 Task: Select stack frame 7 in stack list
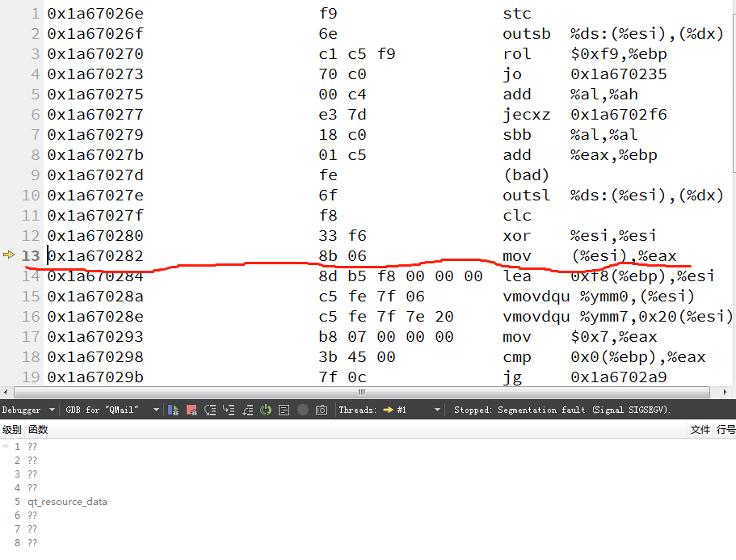(368, 529)
